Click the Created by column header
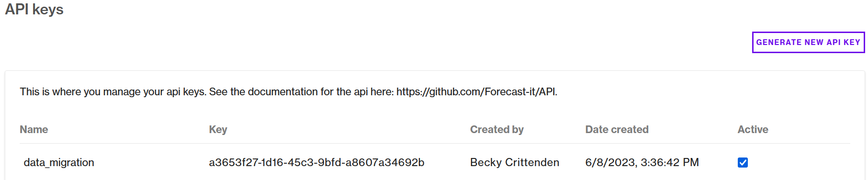The width and height of the screenshot is (868, 180). pyautogui.click(x=496, y=129)
